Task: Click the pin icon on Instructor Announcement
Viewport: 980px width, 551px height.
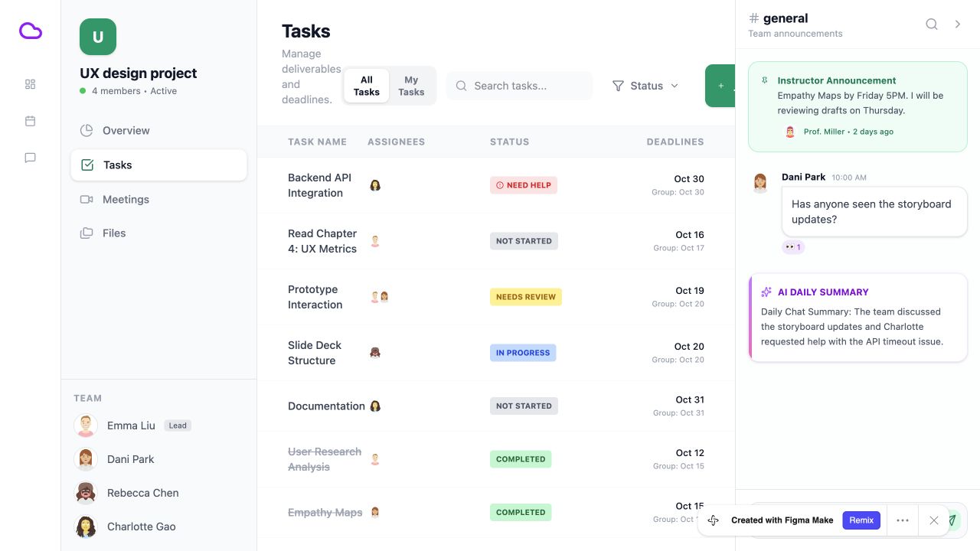Action: pos(765,80)
